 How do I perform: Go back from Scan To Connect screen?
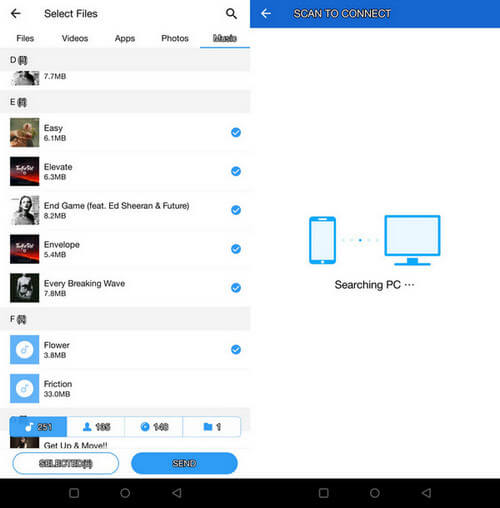point(266,14)
